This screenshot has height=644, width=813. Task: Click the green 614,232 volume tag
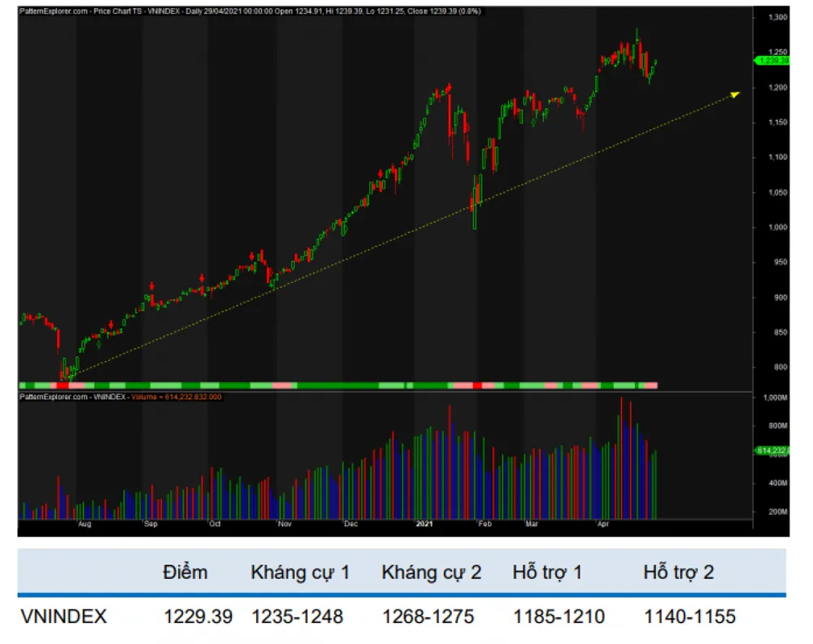[x=773, y=450]
